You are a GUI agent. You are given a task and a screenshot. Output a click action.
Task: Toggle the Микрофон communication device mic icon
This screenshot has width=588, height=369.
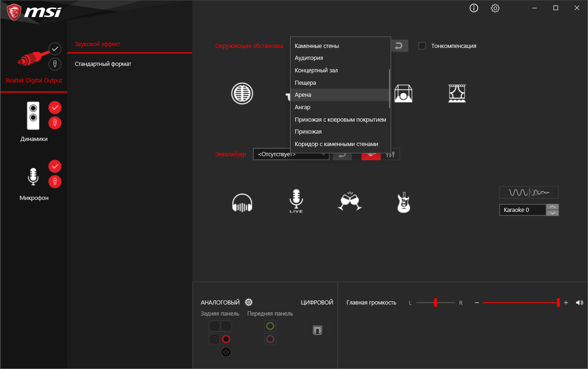55,182
